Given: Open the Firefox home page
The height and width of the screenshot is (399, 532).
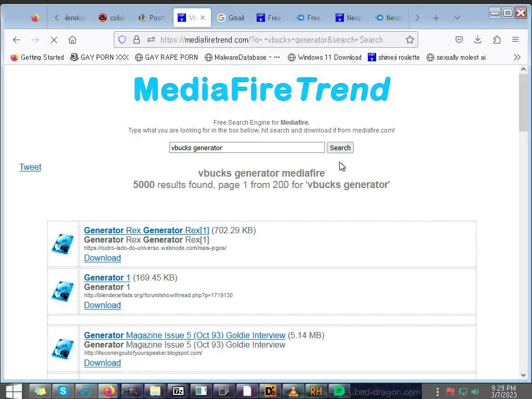Looking at the screenshot, I should pos(72,39).
